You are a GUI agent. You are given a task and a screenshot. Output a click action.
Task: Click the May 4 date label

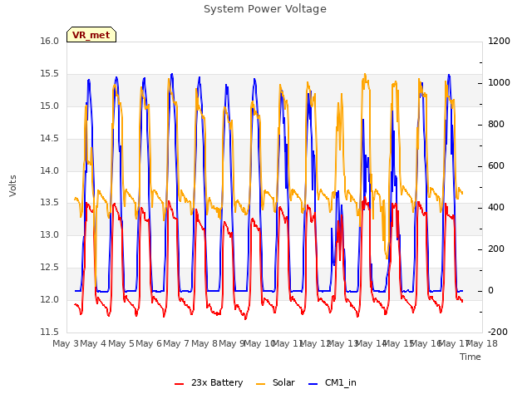click(x=93, y=343)
